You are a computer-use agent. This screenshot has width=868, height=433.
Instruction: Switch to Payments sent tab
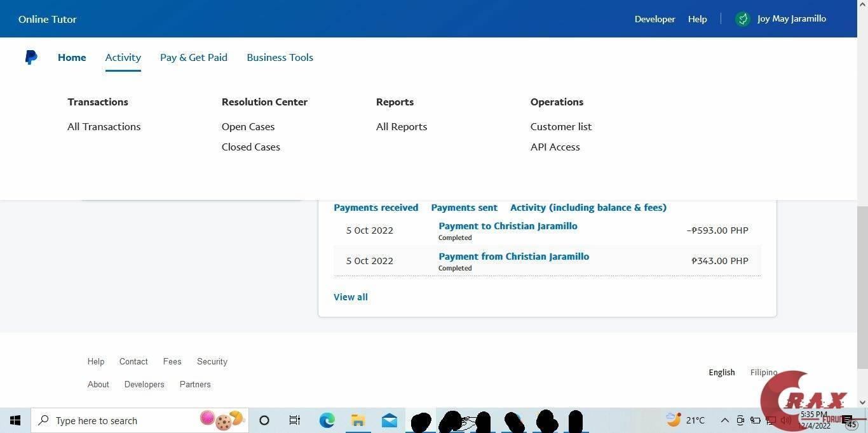pyautogui.click(x=465, y=208)
